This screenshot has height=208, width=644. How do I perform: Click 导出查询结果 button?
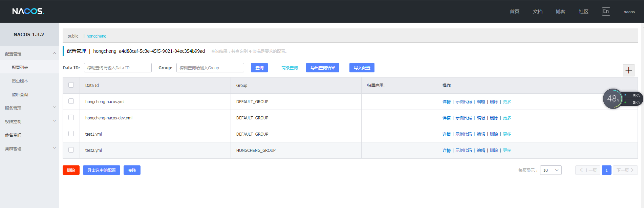[x=323, y=68]
